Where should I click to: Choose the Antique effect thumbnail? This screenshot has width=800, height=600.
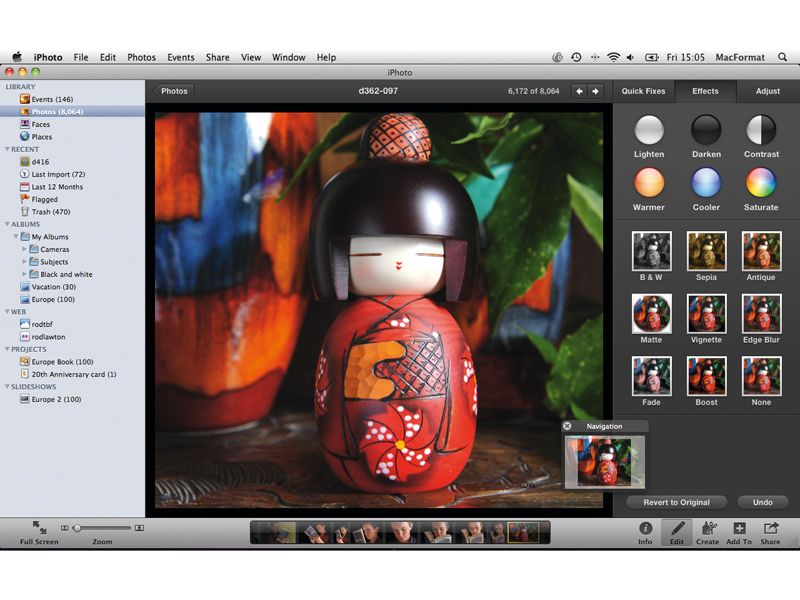[x=761, y=251]
